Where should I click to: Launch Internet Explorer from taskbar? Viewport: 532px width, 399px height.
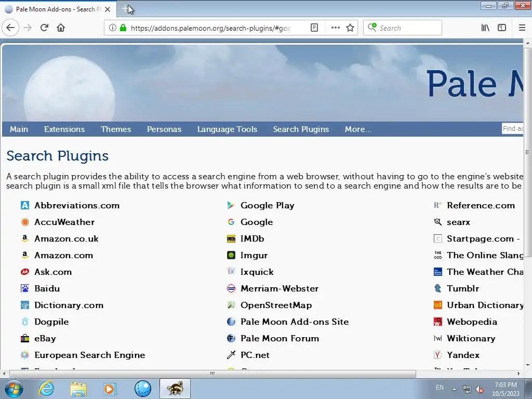click(x=46, y=389)
